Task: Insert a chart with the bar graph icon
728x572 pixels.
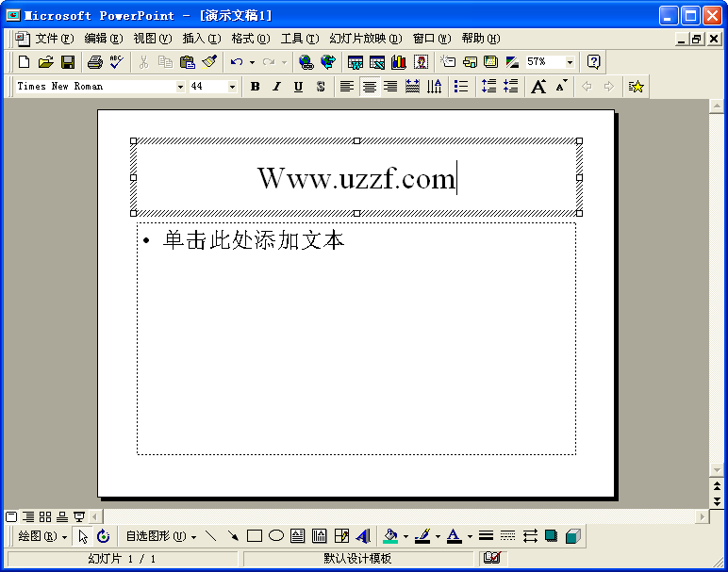Action: 399,61
